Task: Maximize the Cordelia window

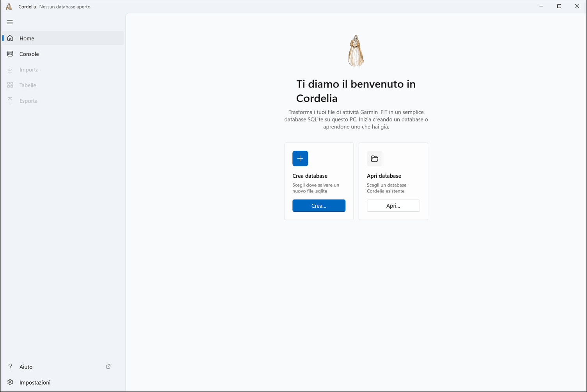Action: (x=559, y=6)
